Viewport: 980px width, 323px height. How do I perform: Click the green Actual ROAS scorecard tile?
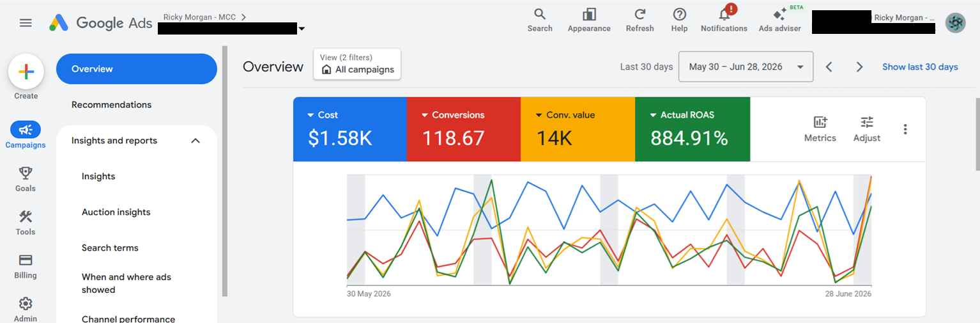point(693,129)
